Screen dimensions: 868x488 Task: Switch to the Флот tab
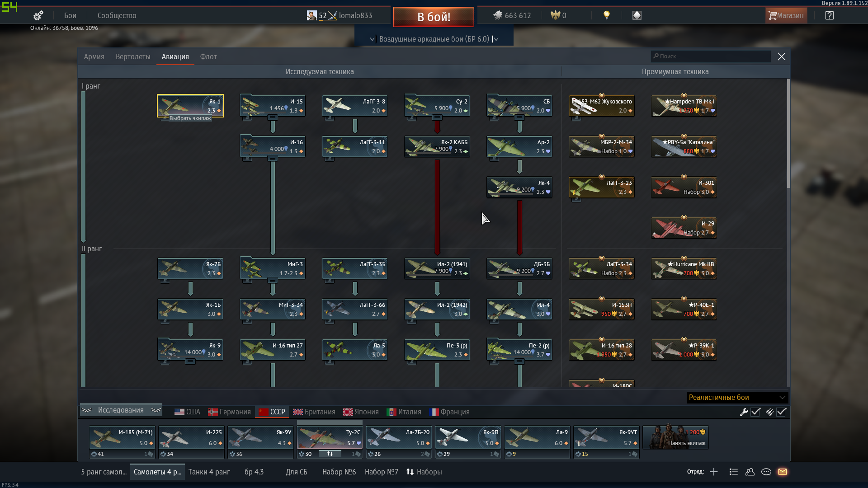208,56
